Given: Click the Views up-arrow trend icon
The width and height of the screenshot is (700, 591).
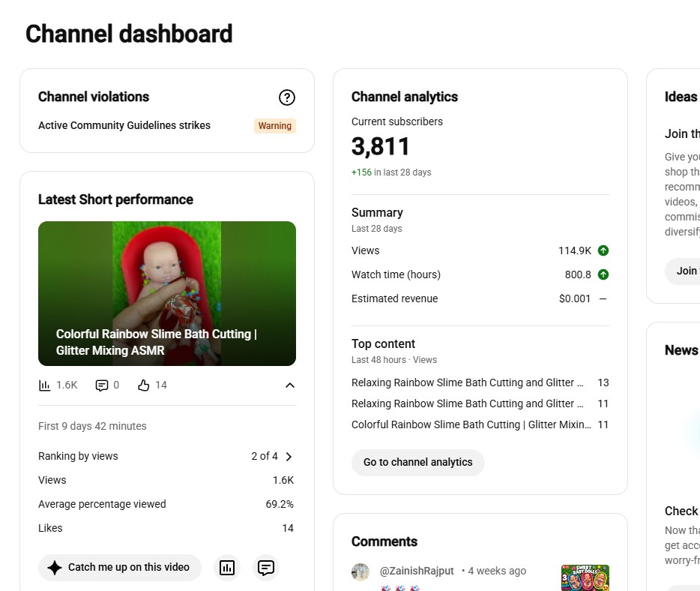Looking at the screenshot, I should [603, 250].
